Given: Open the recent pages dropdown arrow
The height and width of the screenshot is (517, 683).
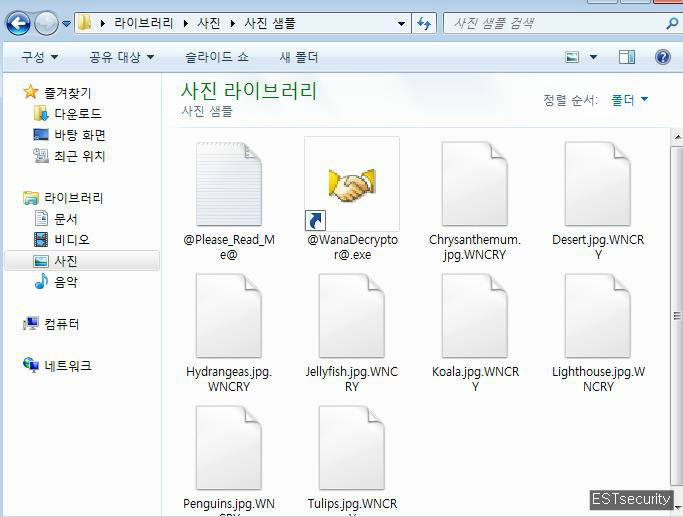Looking at the screenshot, I should [x=67, y=24].
